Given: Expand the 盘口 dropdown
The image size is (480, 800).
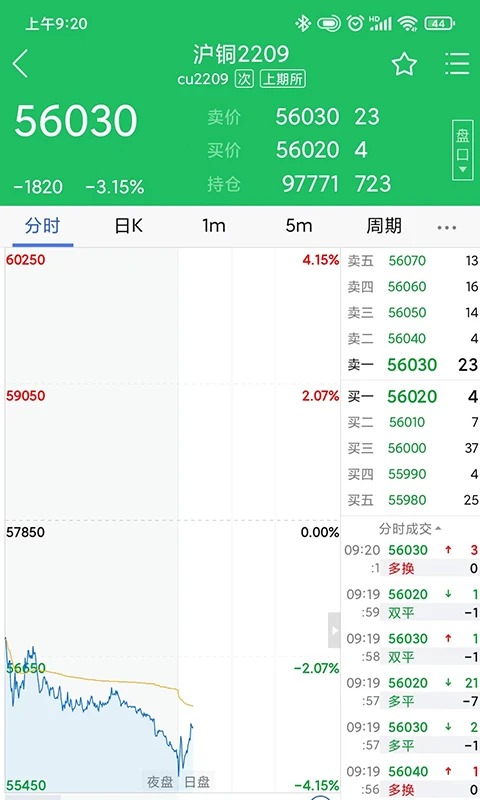Looking at the screenshot, I should (x=462, y=150).
